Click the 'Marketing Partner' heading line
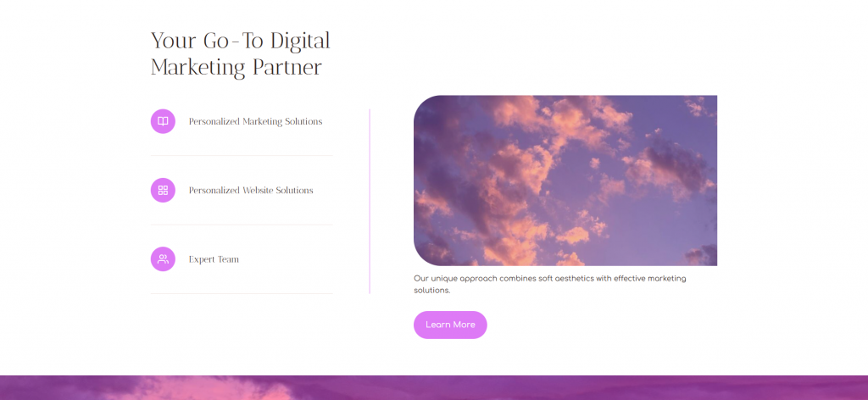Viewport: 868px width, 400px height. (236, 68)
